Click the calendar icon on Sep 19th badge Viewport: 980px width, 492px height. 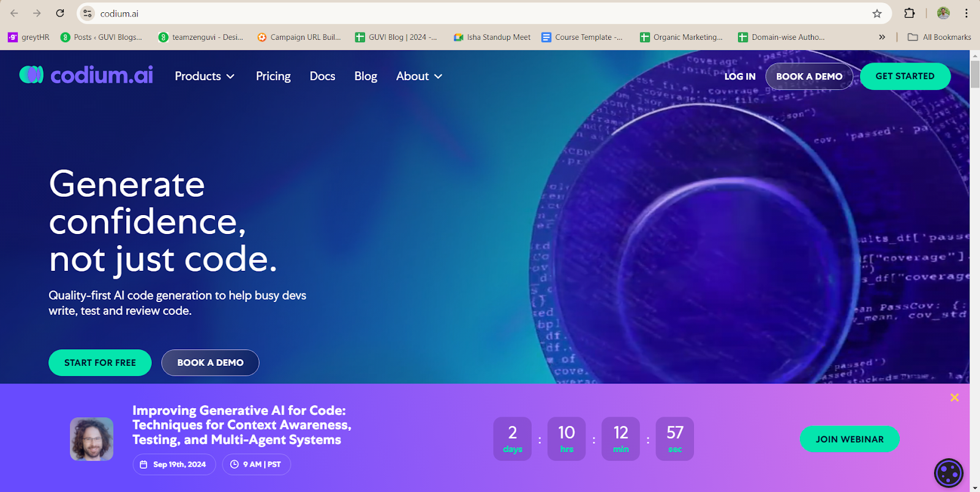143,464
